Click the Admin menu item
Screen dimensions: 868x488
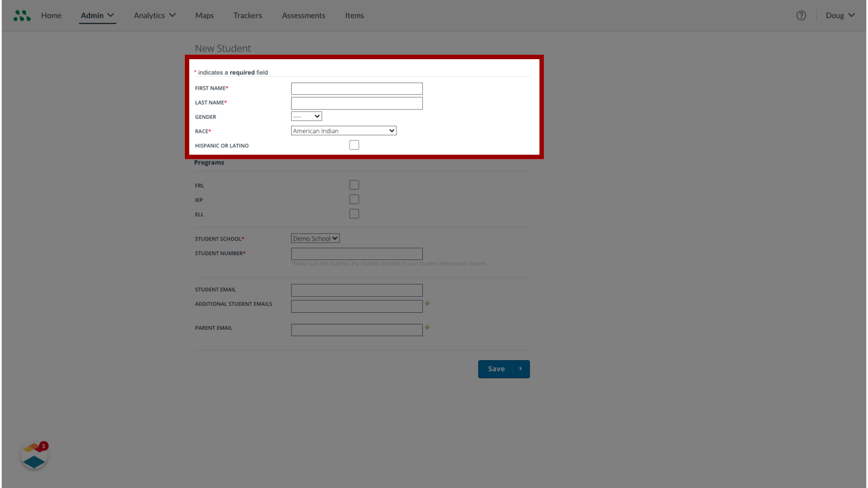92,15
